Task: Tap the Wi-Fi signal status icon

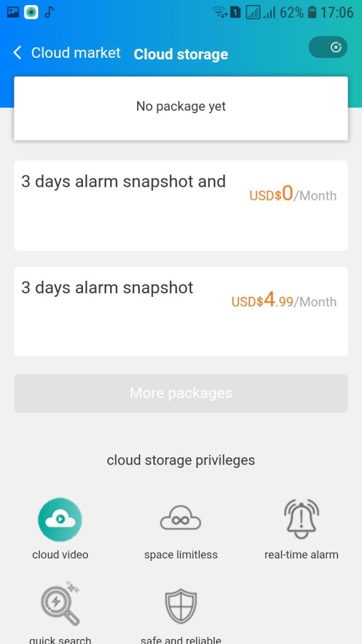Action: click(x=221, y=13)
